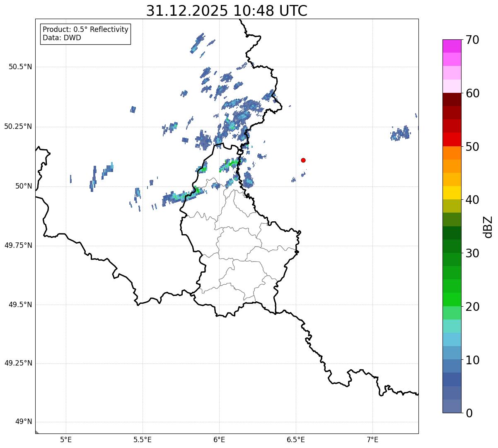
Task: Click the colorbar tick label 0
Action: coord(469,413)
